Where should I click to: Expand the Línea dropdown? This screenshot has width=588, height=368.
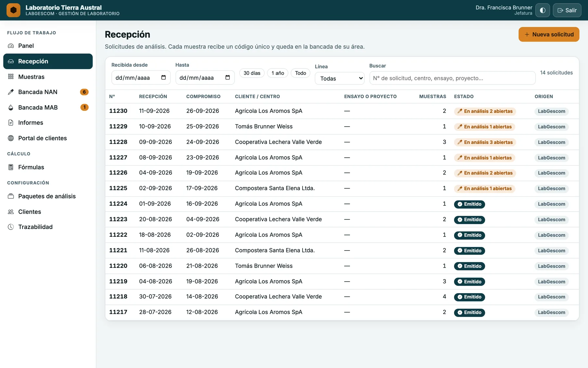(x=340, y=79)
